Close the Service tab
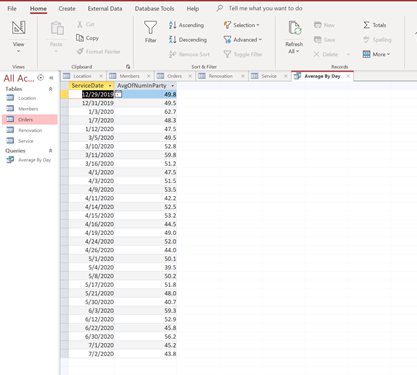Image resolution: width=417 pixels, height=375 pixels. click(x=286, y=76)
